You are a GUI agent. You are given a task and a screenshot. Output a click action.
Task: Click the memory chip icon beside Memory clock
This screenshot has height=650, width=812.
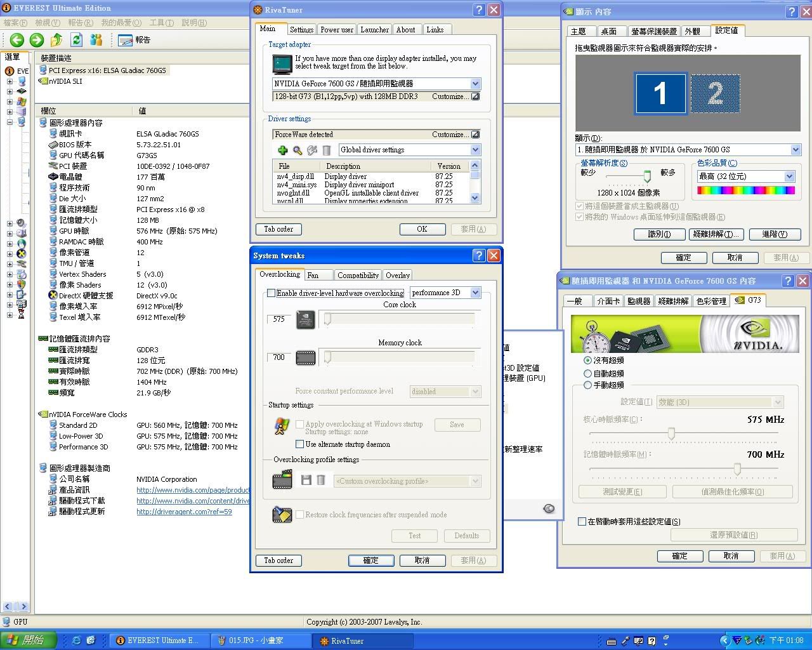tap(306, 357)
